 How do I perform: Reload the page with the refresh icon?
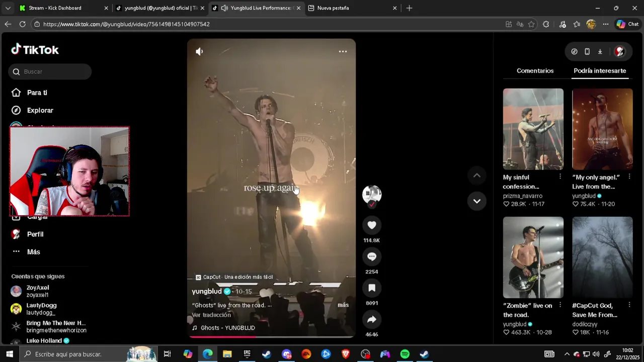point(23,24)
